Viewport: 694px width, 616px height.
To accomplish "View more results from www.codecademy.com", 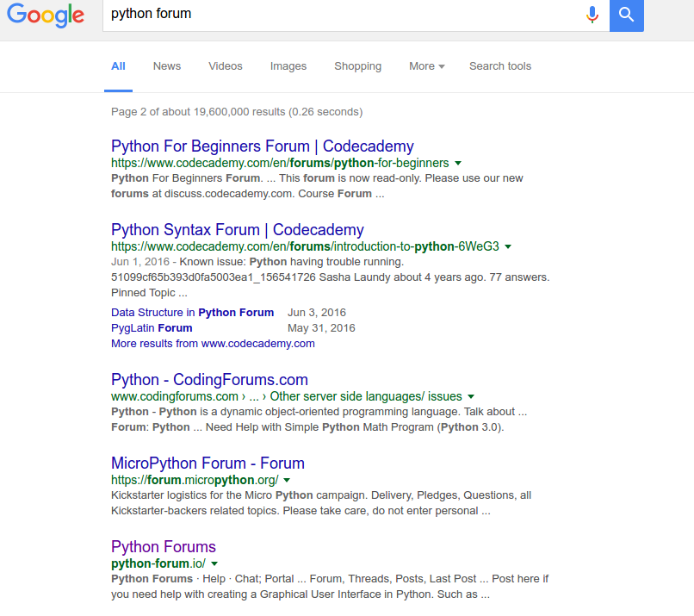I will pos(213,344).
